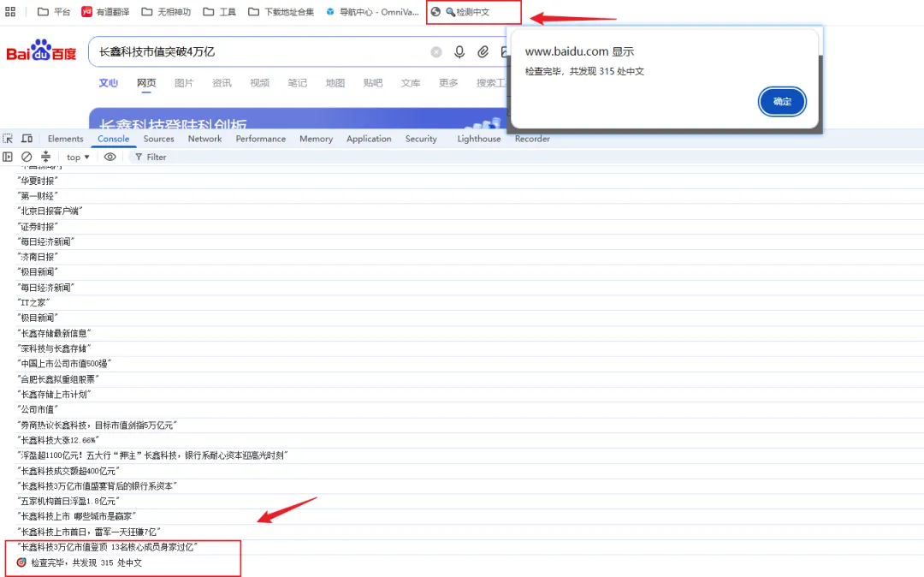The image size is (924, 577).
Task: Switch to 资讯 search results
Action: click(x=222, y=83)
